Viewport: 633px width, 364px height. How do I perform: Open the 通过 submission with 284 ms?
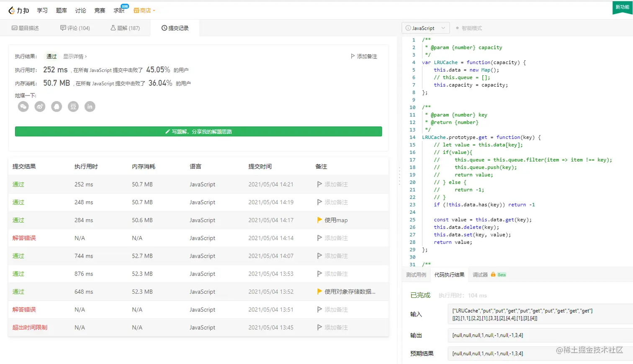(18, 220)
